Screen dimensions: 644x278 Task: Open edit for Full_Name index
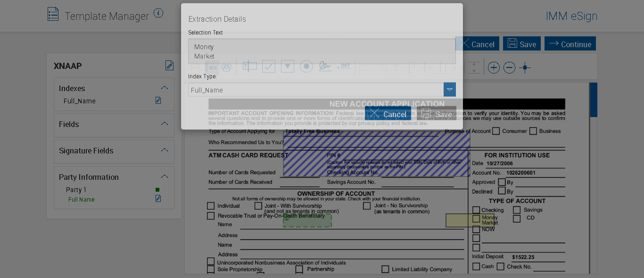pos(158,101)
